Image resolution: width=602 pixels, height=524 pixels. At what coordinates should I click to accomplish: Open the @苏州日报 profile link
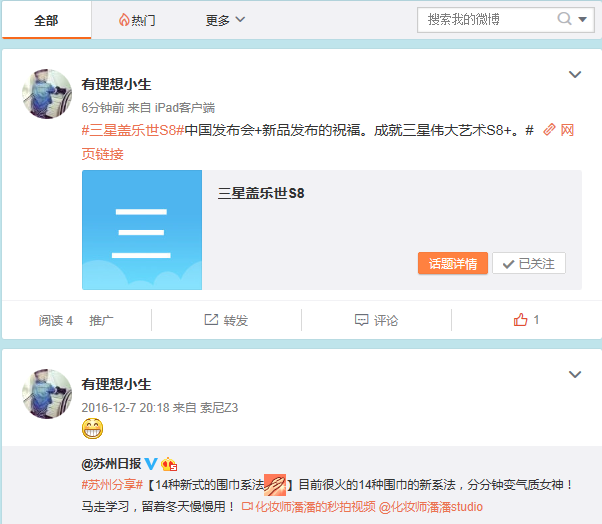click(x=111, y=464)
